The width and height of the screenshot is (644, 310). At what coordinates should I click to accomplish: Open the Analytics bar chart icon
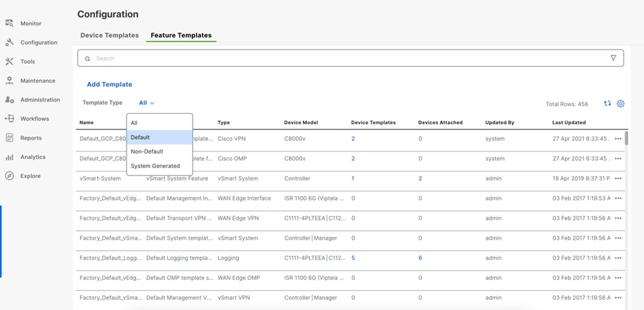click(10, 157)
